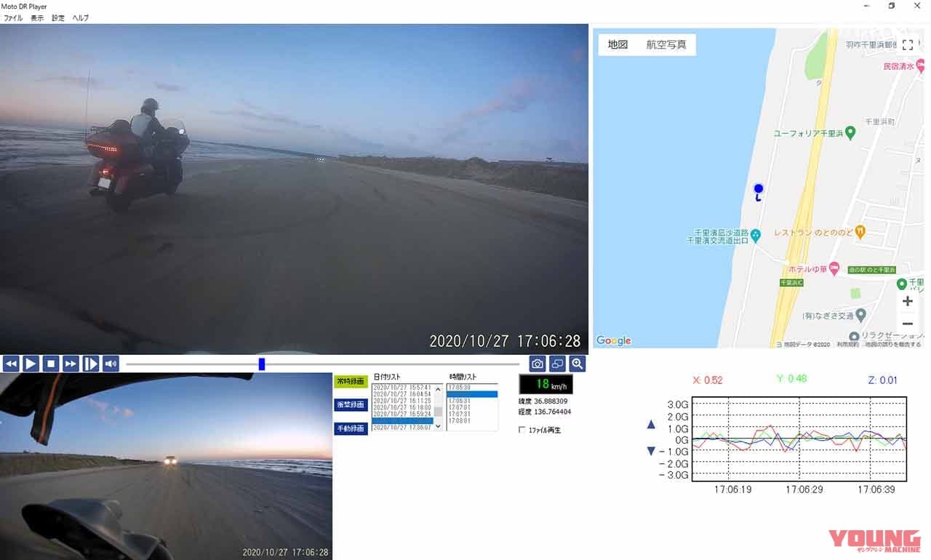
Task: Mute the audio with the speaker icon
Action: pos(111,364)
